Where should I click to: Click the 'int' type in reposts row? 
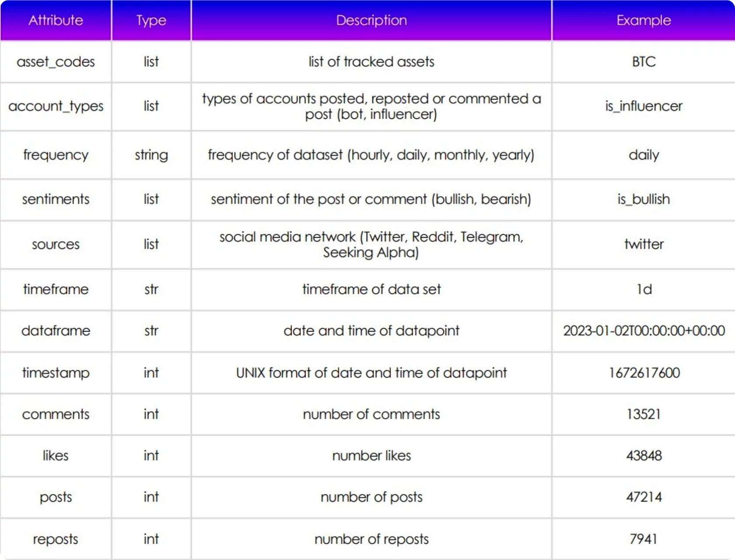point(151,539)
